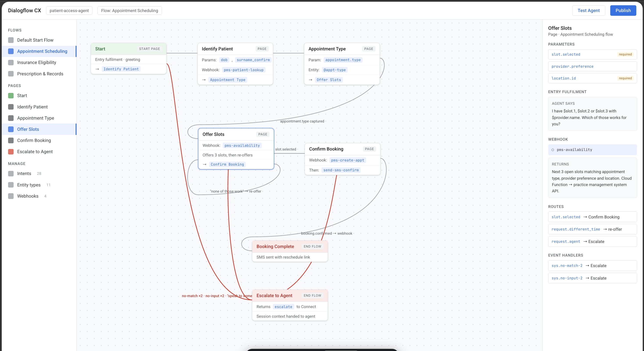Image resolution: width=644 pixels, height=351 pixels.
Task: Click 'Session context handed to agent' row
Action: point(290,316)
